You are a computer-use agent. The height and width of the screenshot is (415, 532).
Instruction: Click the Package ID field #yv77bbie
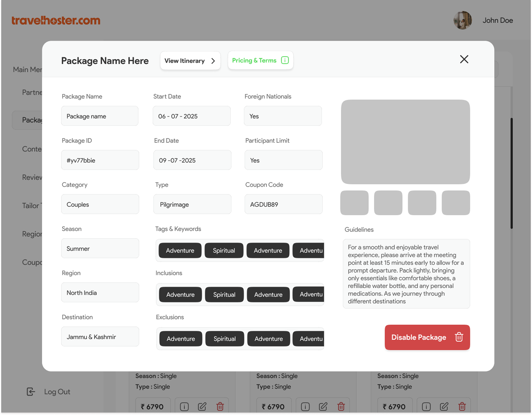click(x=100, y=160)
